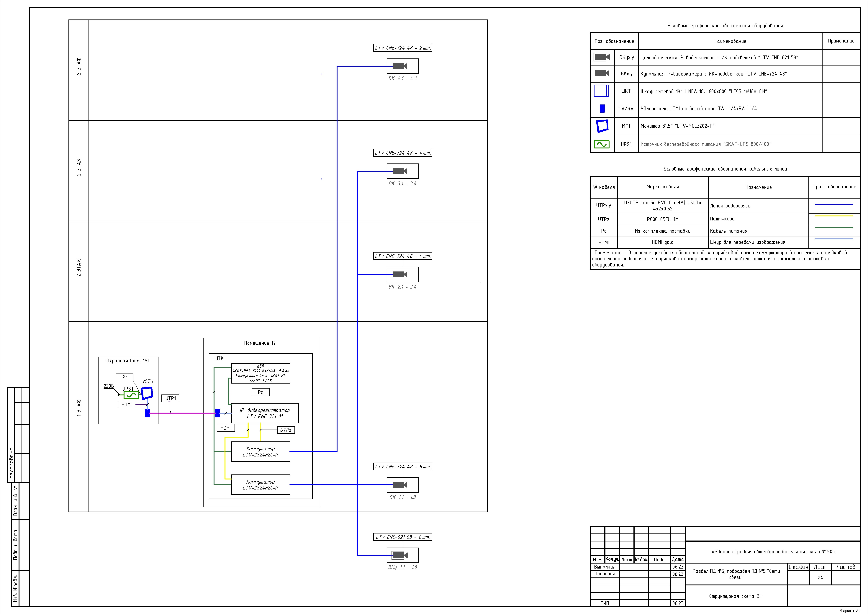868x614 pixels.
Task: Click the 'Из комплекта поставки' cell
Action: [662, 231]
